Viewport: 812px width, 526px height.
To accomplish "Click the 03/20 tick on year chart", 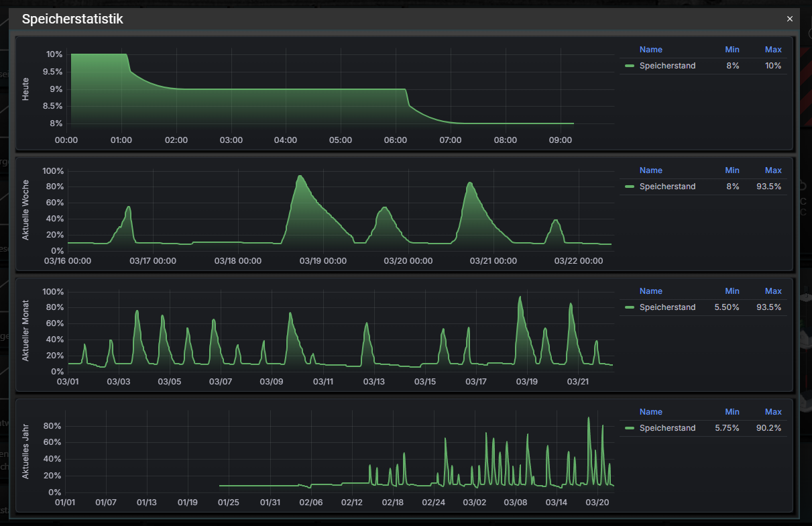I will pyautogui.click(x=597, y=503).
